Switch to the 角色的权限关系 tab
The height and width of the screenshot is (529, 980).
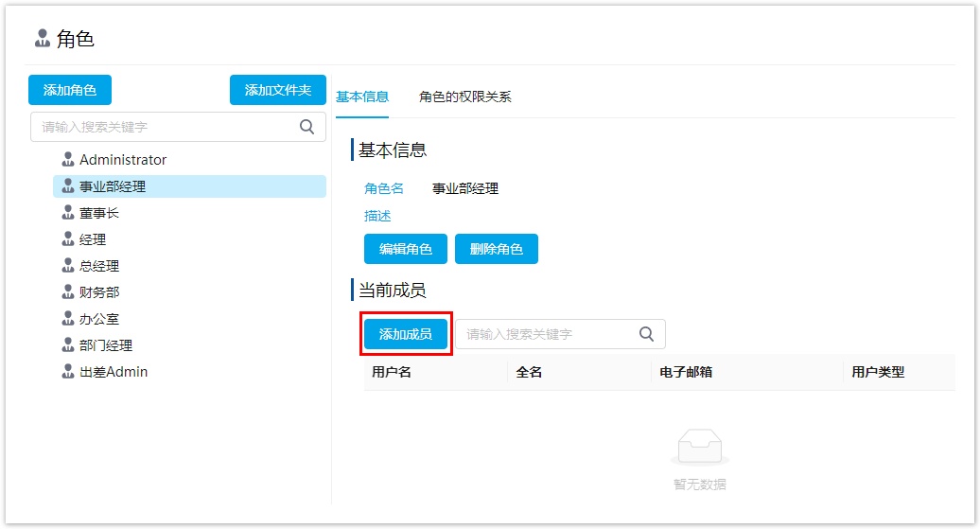[465, 97]
